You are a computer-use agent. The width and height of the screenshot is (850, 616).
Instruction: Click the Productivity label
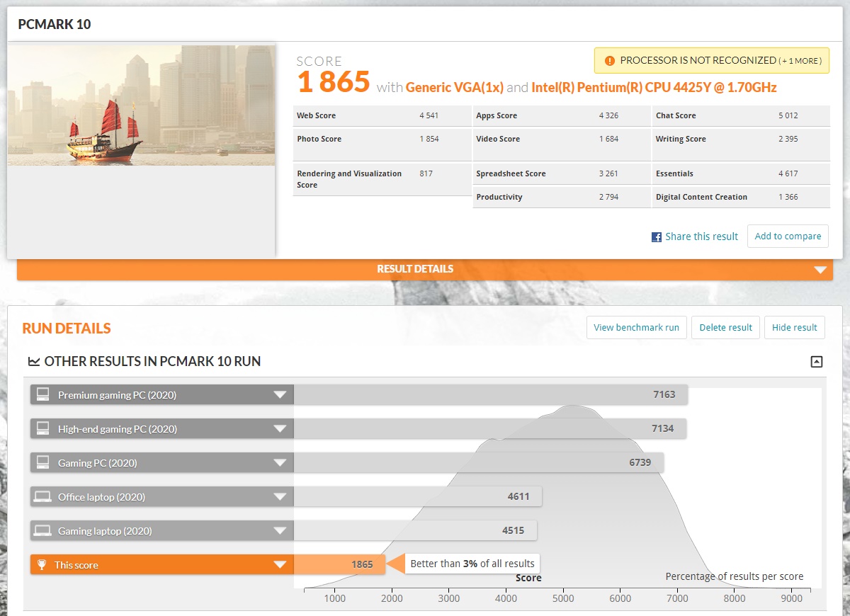click(x=499, y=197)
